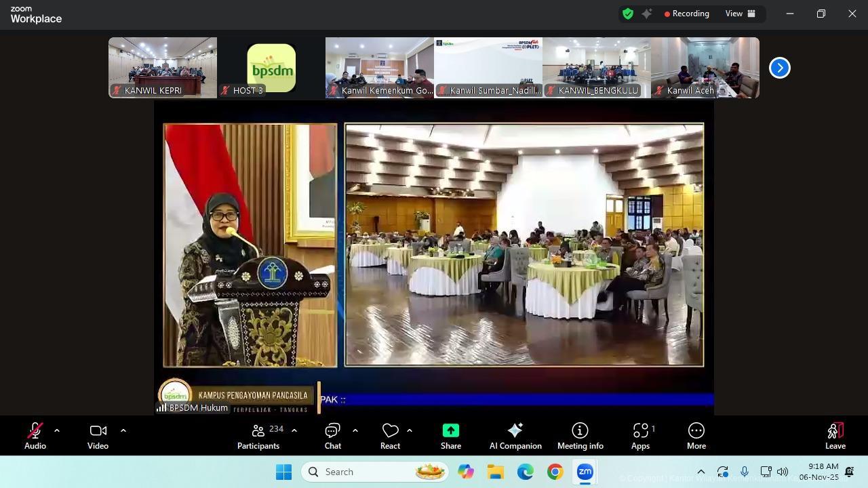
Task: Open Meeting info
Action: click(580, 436)
